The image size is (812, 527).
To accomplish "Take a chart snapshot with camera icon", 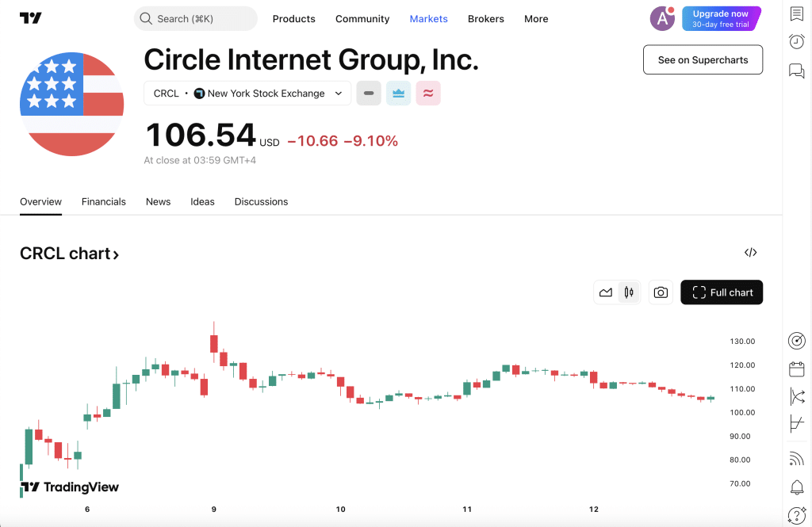I will pos(661,292).
